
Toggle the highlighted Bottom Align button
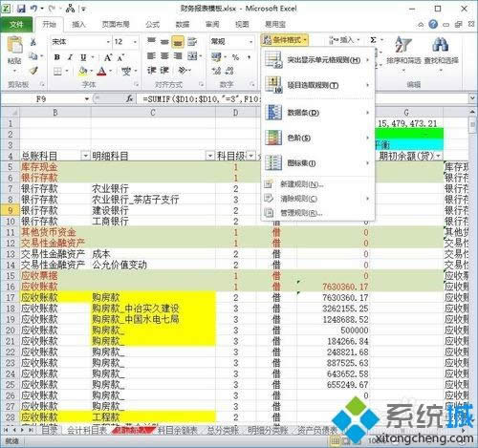pos(178,41)
